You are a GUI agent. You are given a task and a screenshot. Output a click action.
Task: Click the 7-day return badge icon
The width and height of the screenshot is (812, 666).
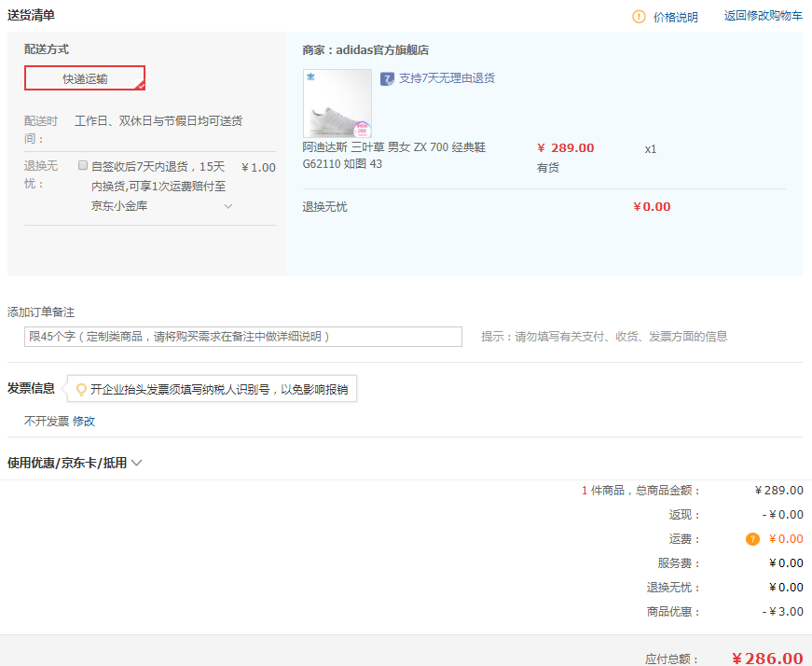387,78
